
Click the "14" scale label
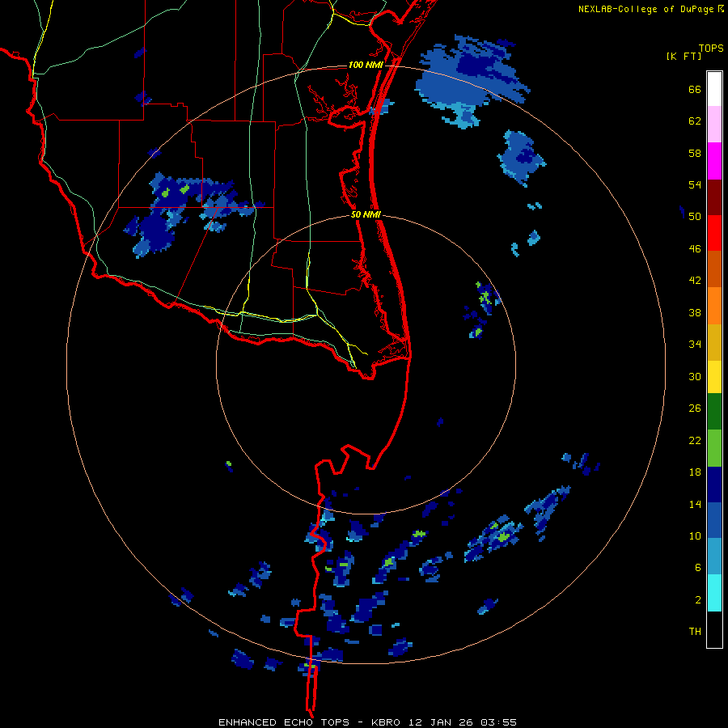695,504
